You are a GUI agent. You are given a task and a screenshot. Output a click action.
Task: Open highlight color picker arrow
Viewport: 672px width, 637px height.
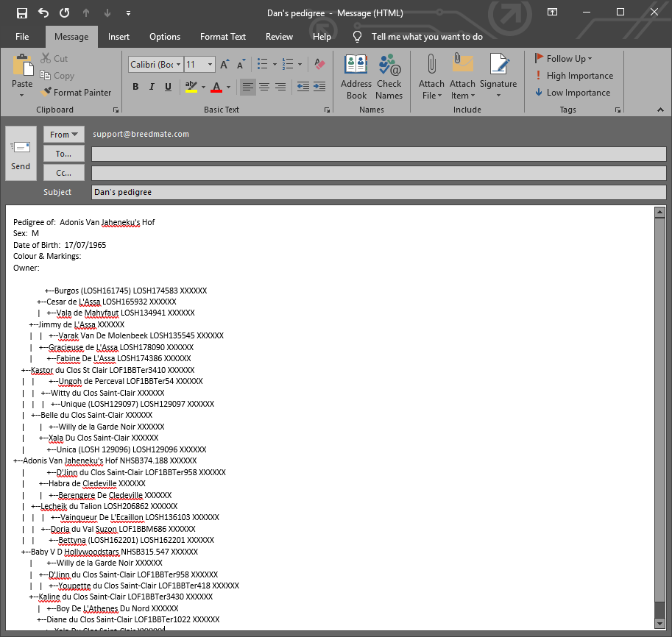tap(203, 87)
